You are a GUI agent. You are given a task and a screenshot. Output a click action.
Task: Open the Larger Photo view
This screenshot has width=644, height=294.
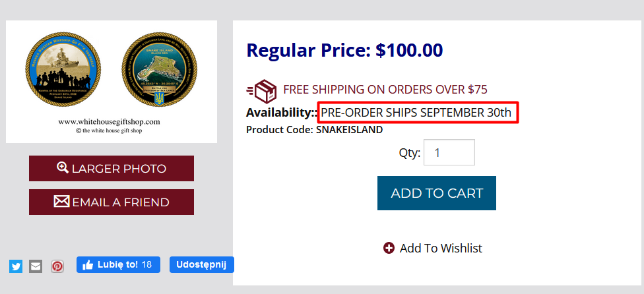tap(112, 168)
